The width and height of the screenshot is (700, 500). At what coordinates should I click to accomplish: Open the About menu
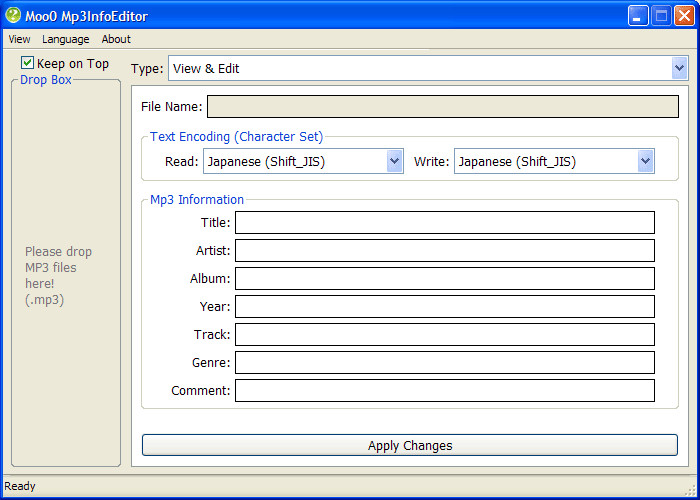116,39
